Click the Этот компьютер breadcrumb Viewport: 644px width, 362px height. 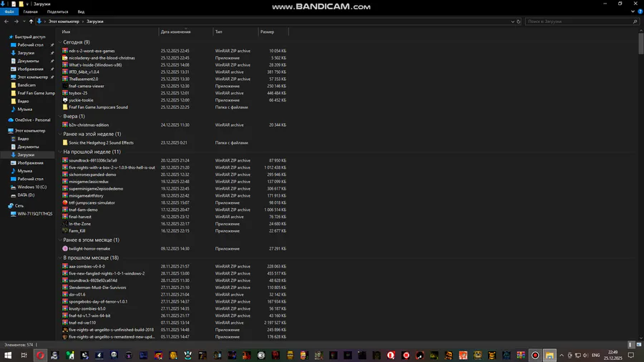64,21
